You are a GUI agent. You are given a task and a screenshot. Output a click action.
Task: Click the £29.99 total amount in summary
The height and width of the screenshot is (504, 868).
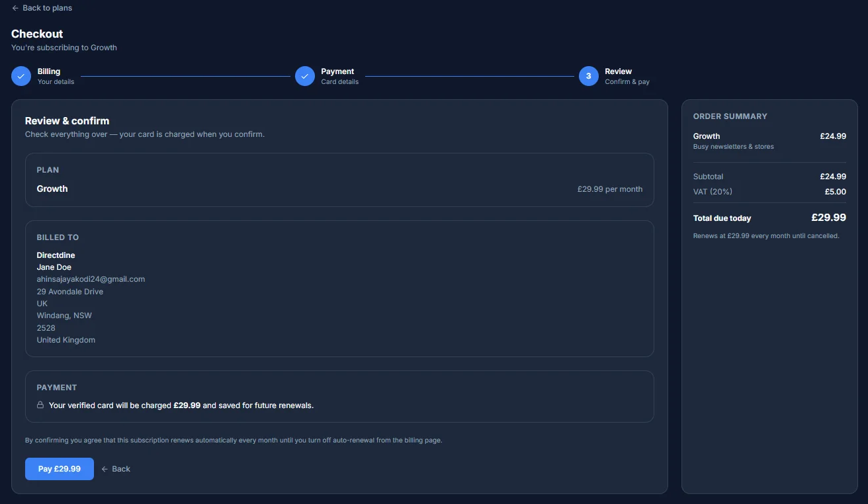click(x=829, y=218)
